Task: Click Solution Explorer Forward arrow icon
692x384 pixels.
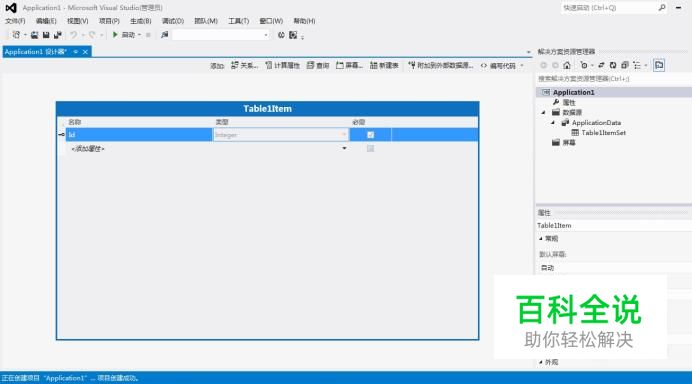Action: [555, 65]
